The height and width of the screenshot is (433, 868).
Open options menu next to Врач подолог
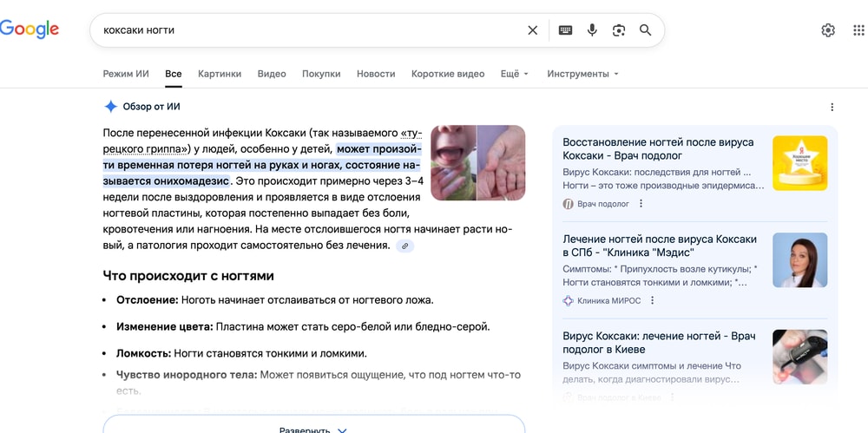[x=641, y=204]
